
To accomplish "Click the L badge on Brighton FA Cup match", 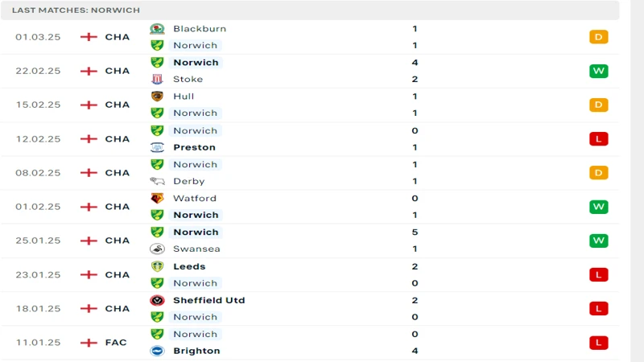I will click(x=598, y=343).
